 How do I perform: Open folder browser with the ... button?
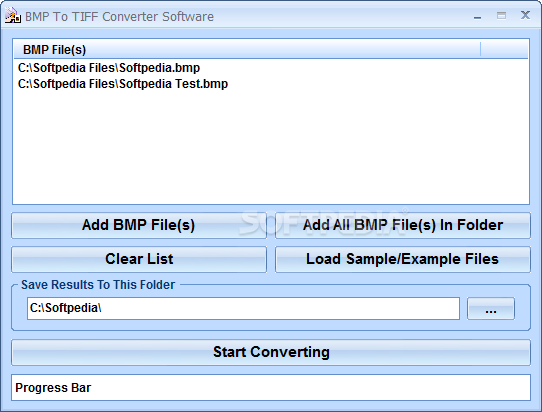click(491, 308)
